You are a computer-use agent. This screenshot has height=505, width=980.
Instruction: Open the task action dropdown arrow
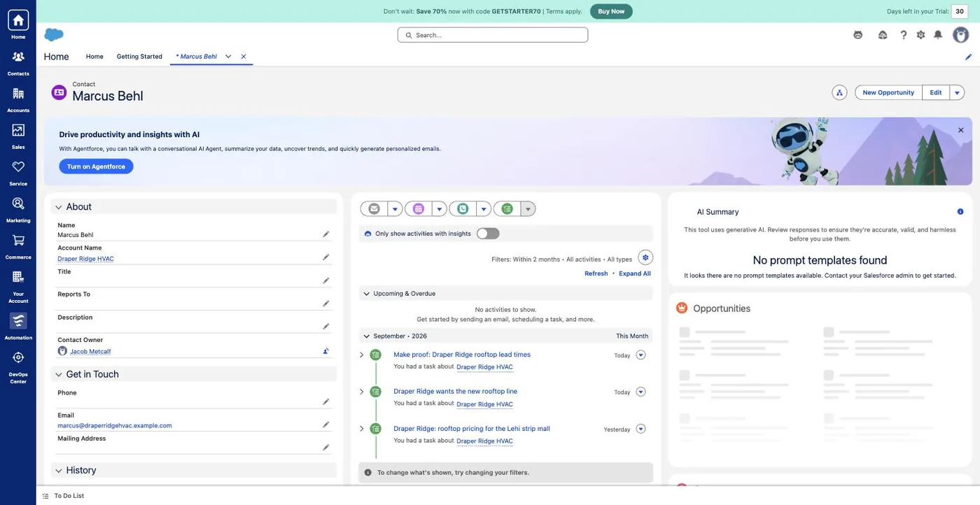coord(528,208)
